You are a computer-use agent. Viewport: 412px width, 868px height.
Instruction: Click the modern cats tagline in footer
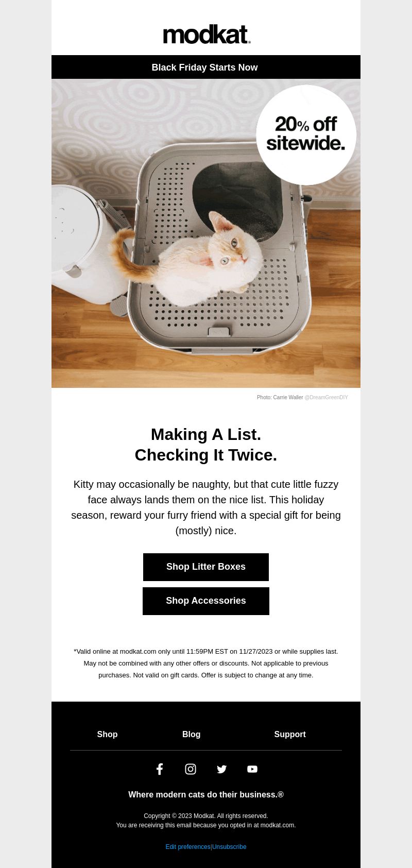pos(206,795)
